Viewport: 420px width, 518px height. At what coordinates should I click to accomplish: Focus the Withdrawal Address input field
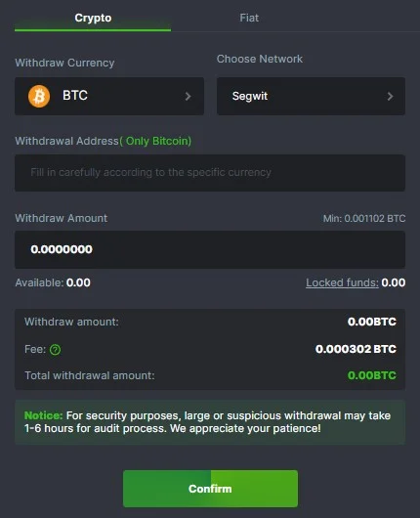(x=210, y=173)
